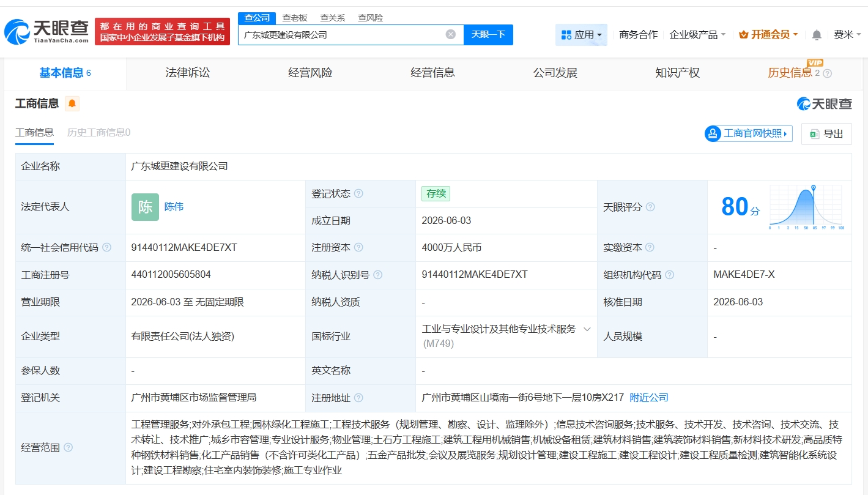
Task: Clear the search box text
Action: (451, 34)
